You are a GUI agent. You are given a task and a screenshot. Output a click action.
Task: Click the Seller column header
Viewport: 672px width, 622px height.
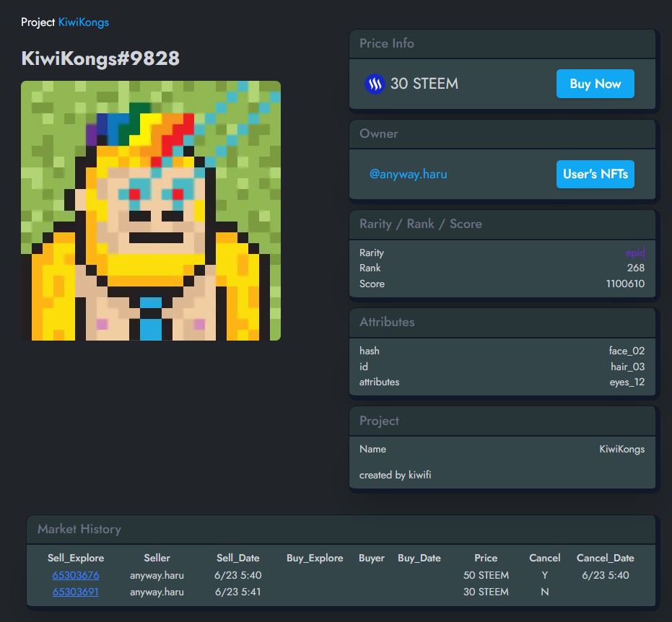(157, 558)
